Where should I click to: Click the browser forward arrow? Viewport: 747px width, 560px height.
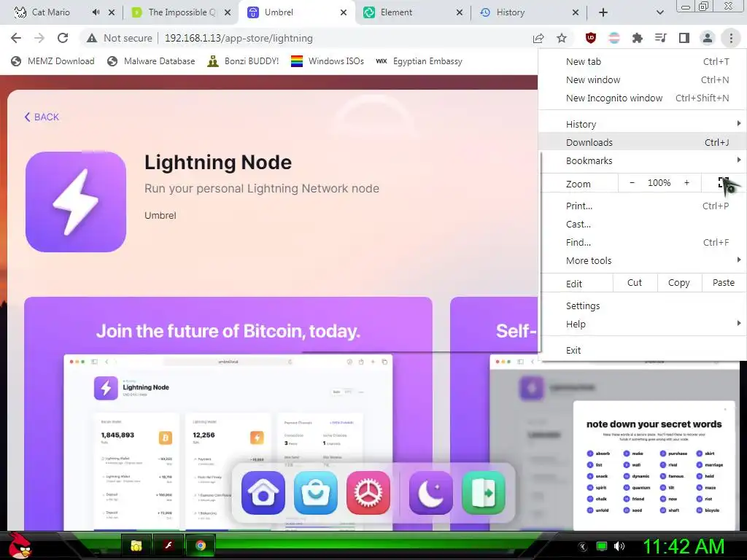click(x=39, y=38)
